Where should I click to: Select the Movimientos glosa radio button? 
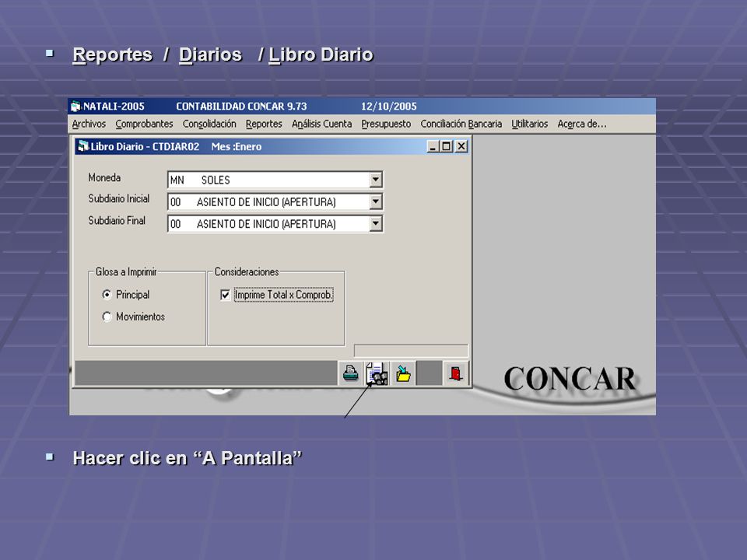[107, 317]
